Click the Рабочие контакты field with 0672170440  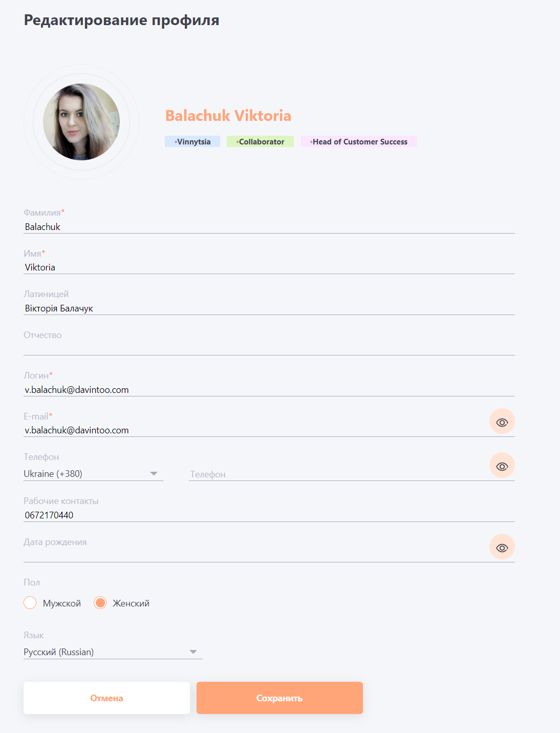pyautogui.click(x=269, y=515)
